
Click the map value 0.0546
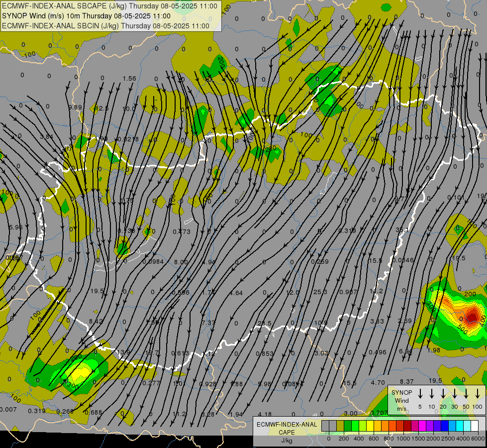point(403,260)
